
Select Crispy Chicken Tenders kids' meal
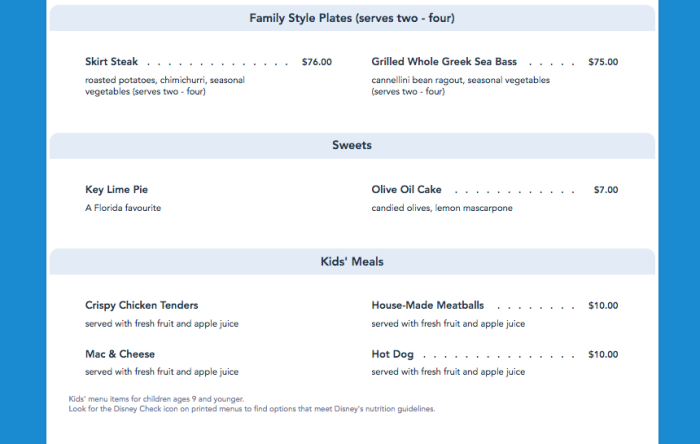click(142, 306)
